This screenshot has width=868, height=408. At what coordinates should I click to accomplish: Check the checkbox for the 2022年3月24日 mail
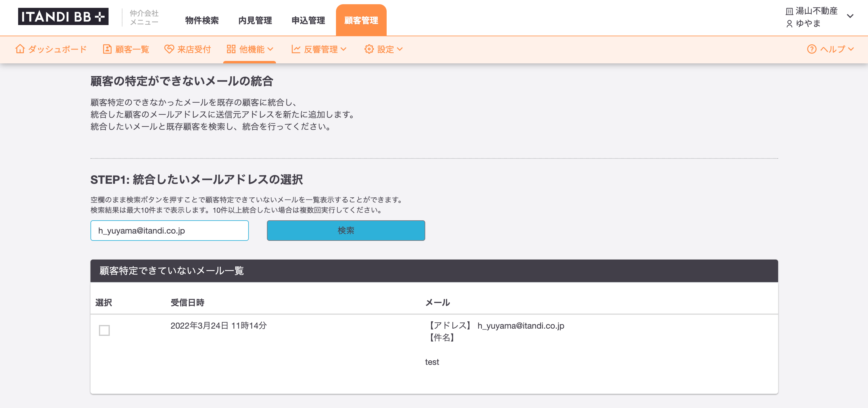point(104,330)
